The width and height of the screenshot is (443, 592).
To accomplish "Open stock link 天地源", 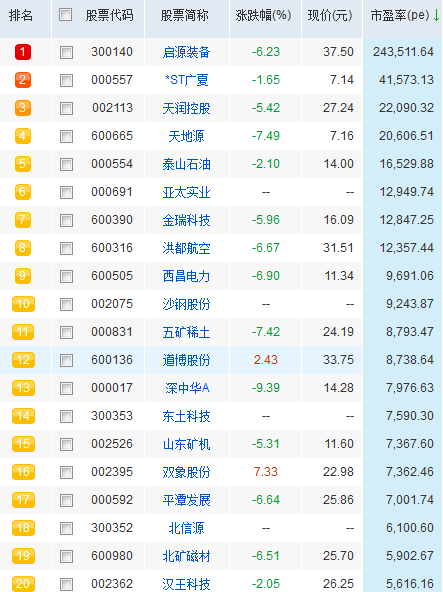I will (186, 136).
